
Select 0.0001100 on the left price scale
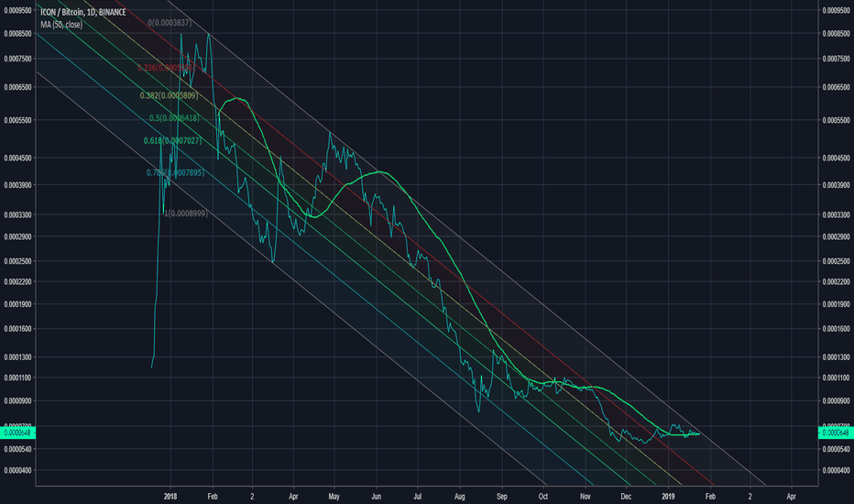click(17, 378)
